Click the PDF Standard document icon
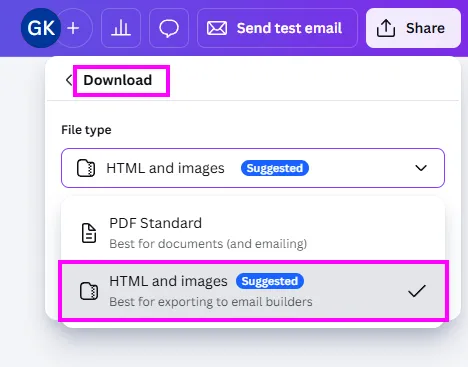This screenshot has height=367, width=468. (x=89, y=233)
